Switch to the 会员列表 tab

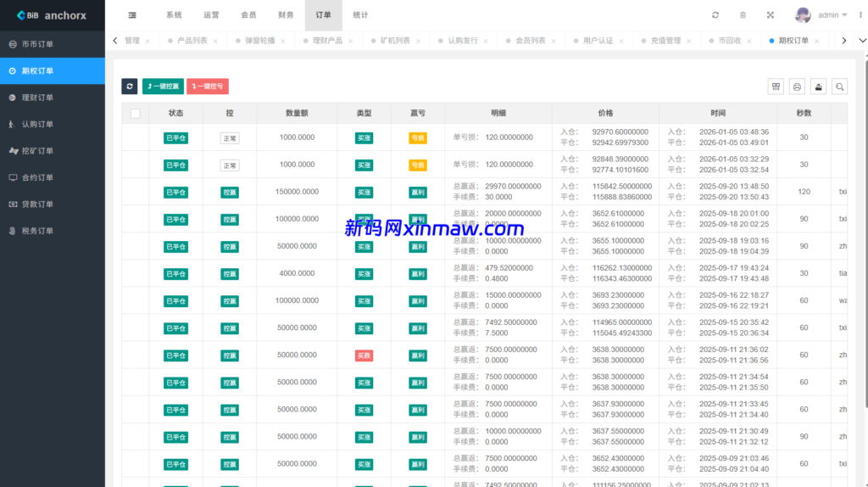tap(531, 41)
